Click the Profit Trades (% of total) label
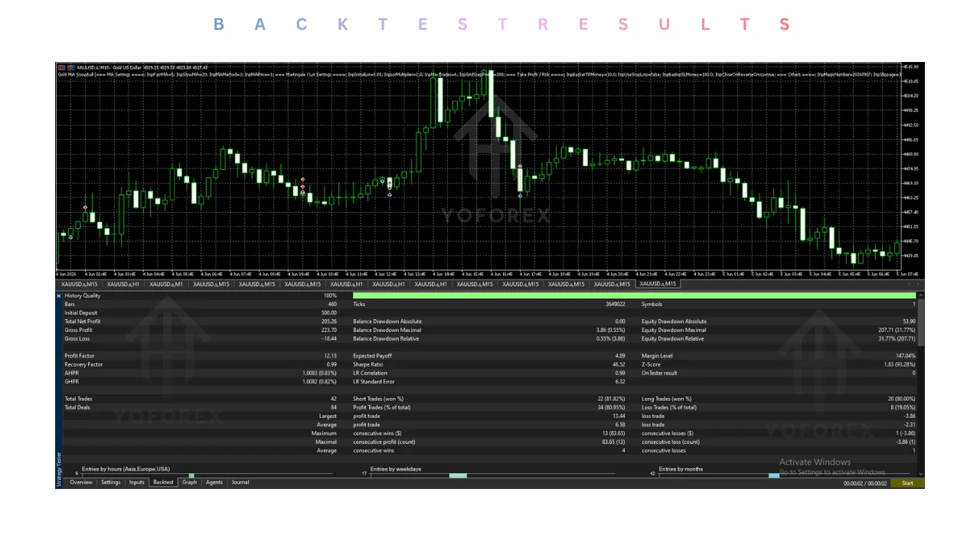 point(381,407)
